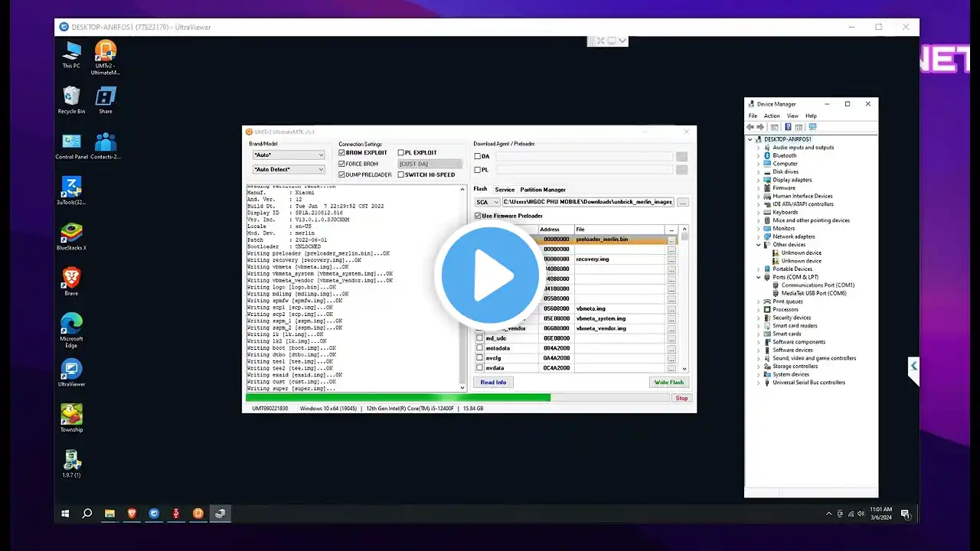Open the Windows Start menu
This screenshot has height=551, width=980.
pyautogui.click(x=65, y=514)
